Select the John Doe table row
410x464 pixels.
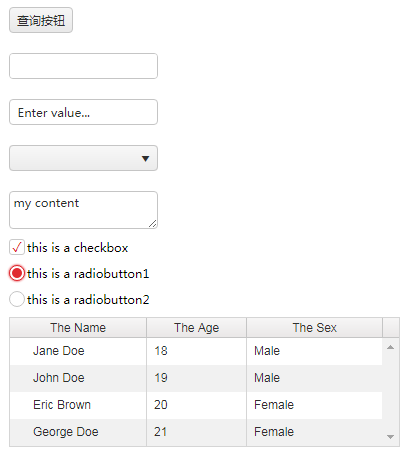coord(196,378)
